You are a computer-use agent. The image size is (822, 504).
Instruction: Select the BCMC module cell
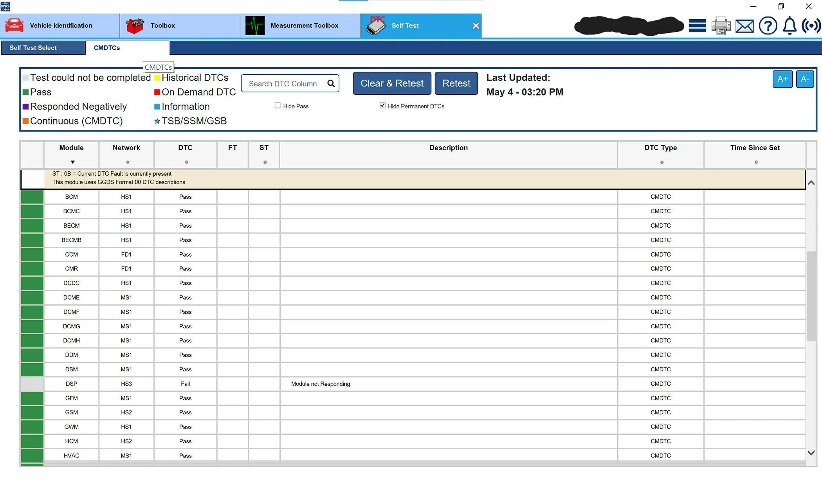point(71,211)
